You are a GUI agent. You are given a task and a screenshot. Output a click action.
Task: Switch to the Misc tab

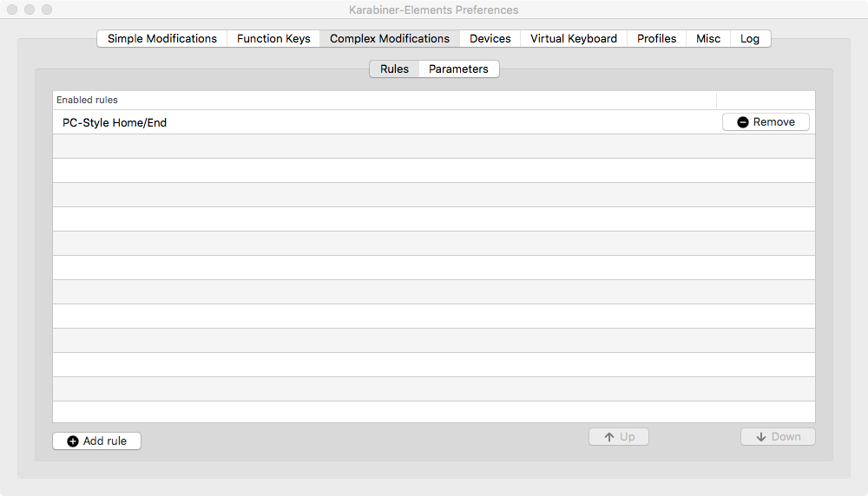coord(708,39)
